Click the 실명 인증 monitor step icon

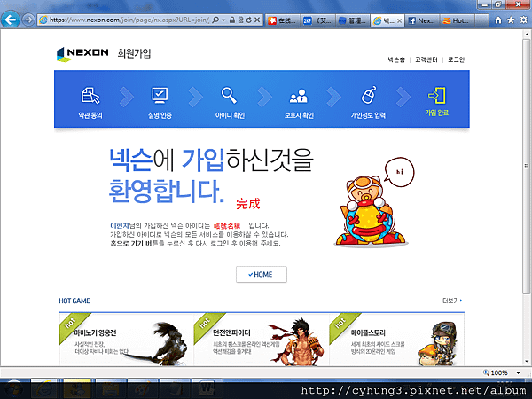point(160,96)
